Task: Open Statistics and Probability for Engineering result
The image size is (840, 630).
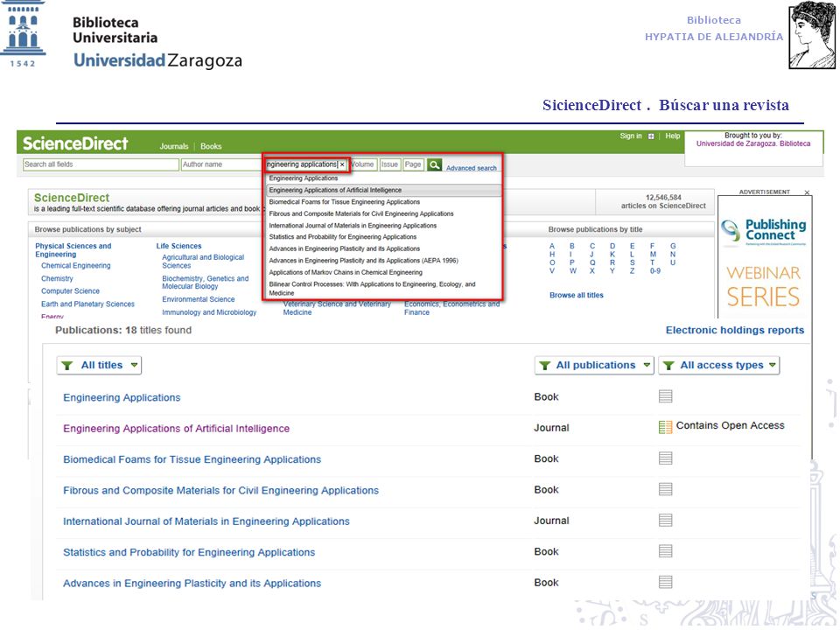Action: [x=189, y=552]
